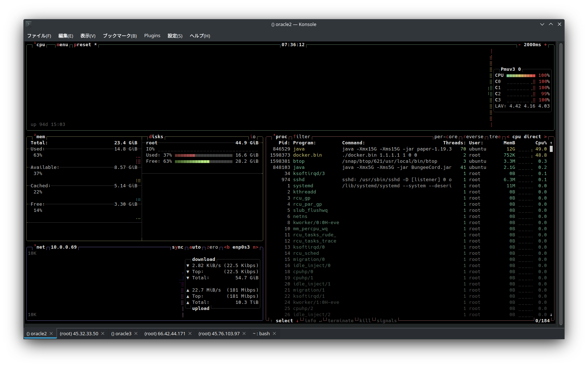Increase update interval with plus sign
Viewport: 588px width, 367px height.
545,45
